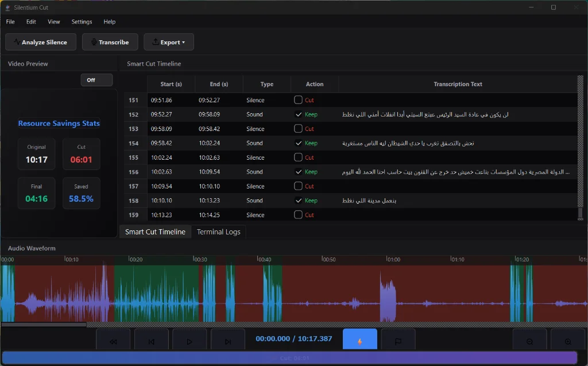Uncheck the Keep checkbox in row 152

coord(298,114)
